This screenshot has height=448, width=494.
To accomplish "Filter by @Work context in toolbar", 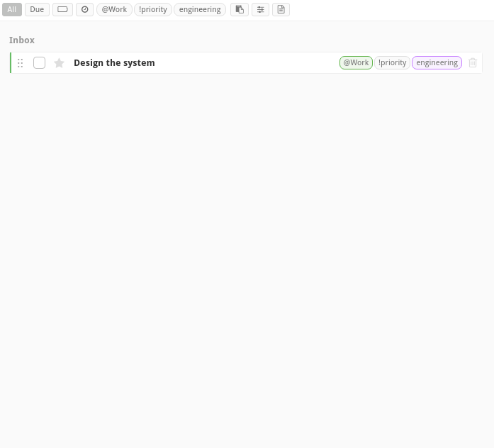I will 114,10.
